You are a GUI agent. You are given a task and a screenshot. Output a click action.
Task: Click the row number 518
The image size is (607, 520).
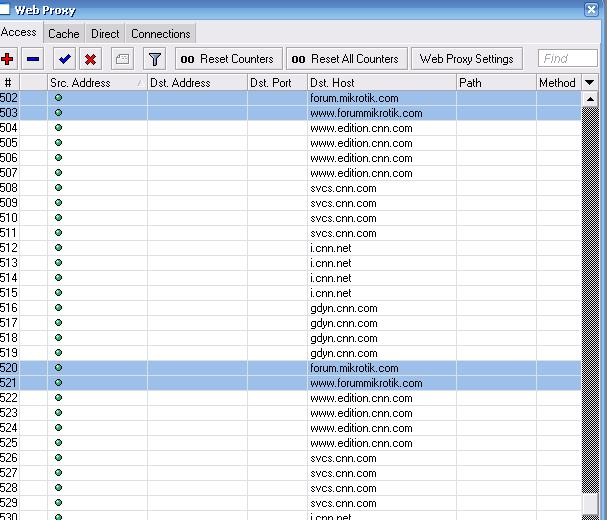point(9,338)
